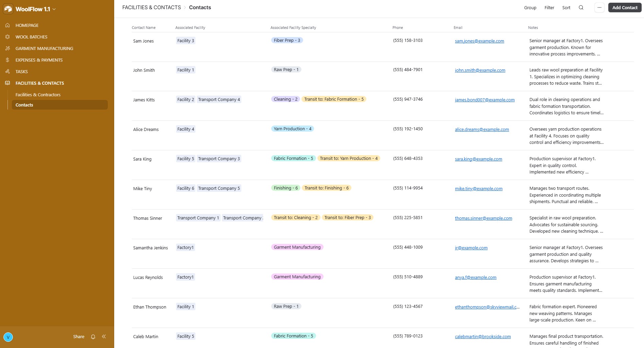644x348 pixels.
Task: Click the Add Contact button
Action: (625, 7)
